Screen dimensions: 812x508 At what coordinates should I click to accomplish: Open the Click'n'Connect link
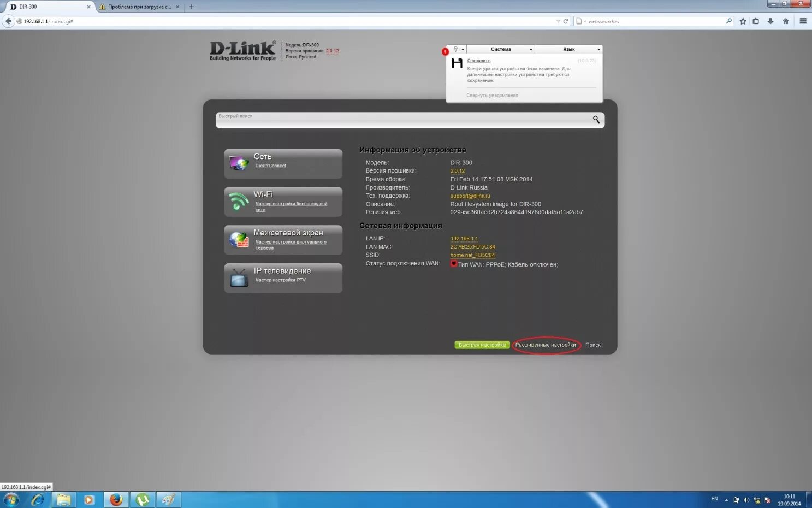tap(270, 166)
